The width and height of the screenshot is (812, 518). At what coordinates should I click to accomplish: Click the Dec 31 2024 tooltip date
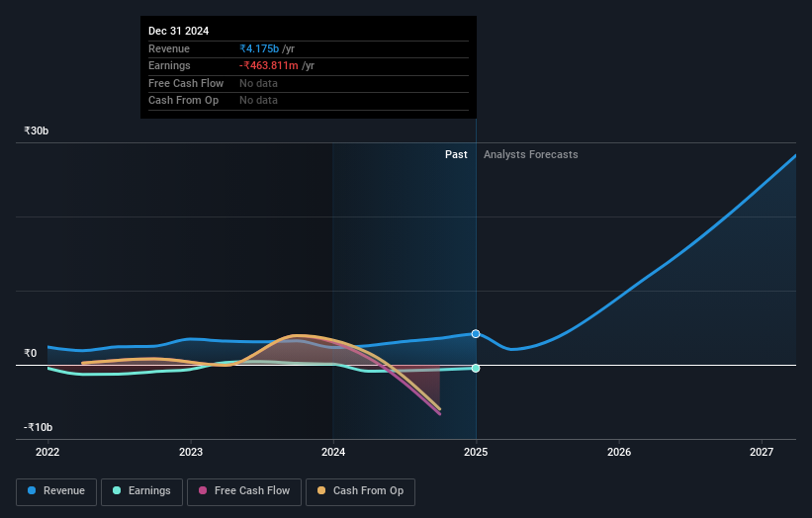point(179,31)
